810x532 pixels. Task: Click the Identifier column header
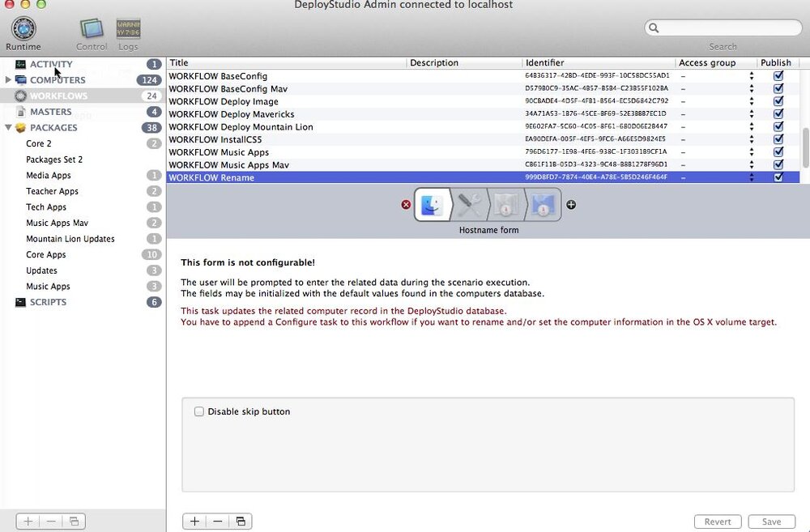pyautogui.click(x=599, y=62)
